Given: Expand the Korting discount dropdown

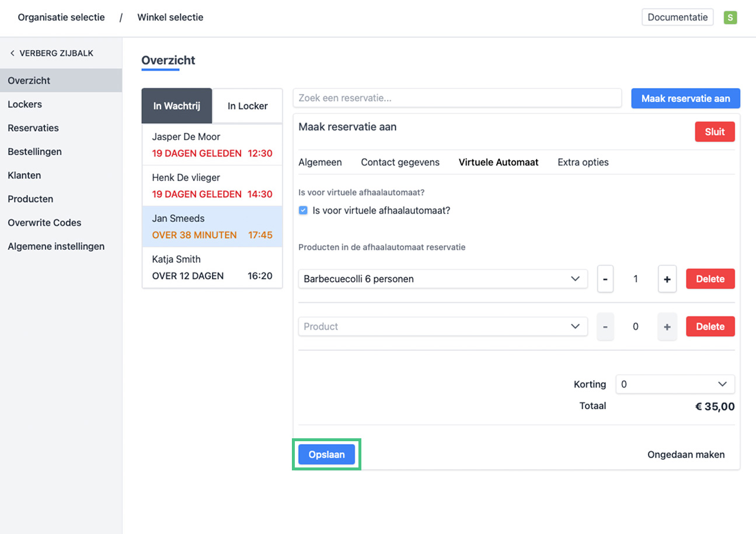Looking at the screenshot, I should (675, 385).
